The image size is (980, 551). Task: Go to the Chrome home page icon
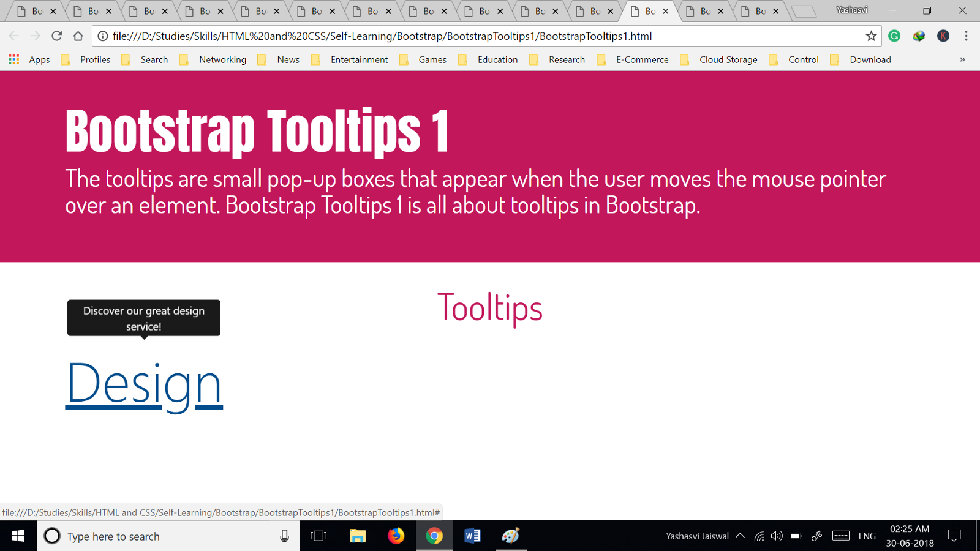[x=78, y=36]
